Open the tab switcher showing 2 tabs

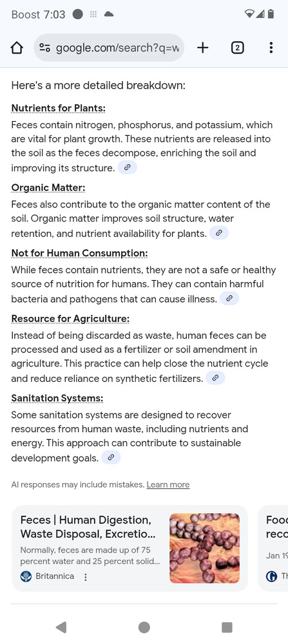[237, 48]
